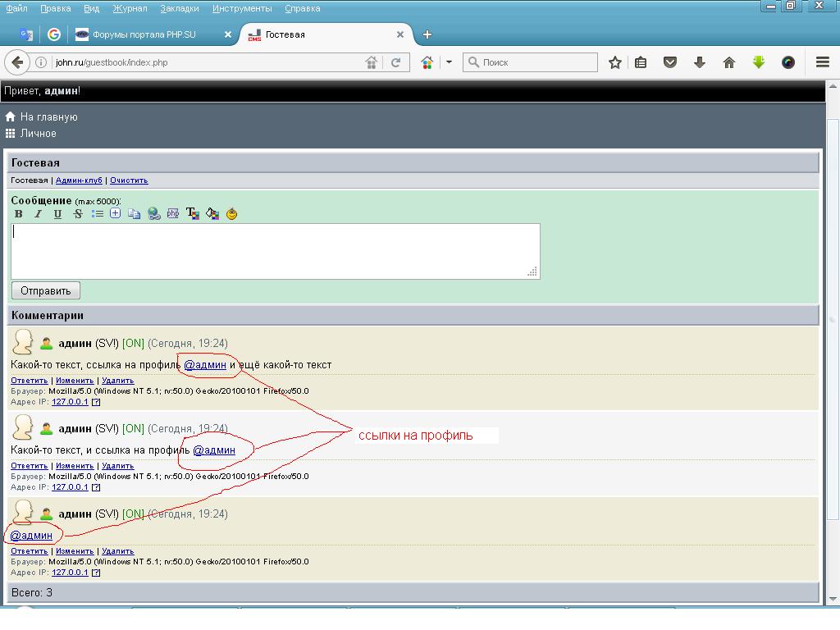The image size is (840, 630).
Task: Click Удалить under the first comment
Action: [118, 381]
